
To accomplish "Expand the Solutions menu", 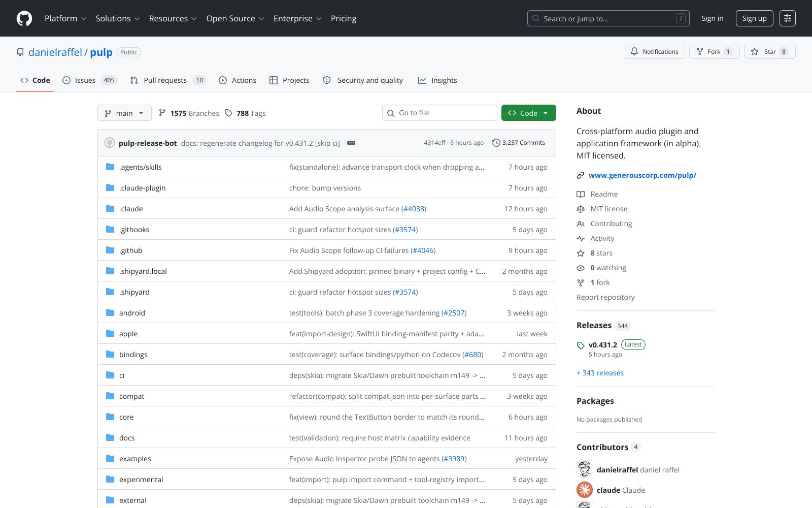I will [x=118, y=18].
